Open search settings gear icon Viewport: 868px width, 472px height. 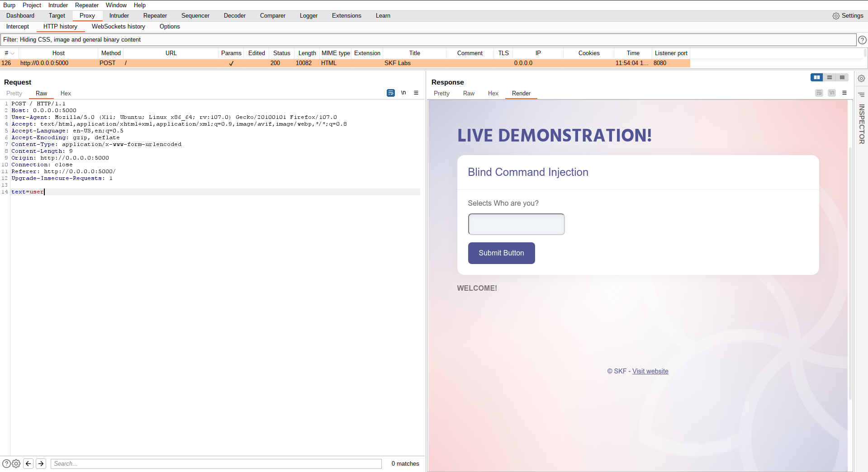[16, 463]
